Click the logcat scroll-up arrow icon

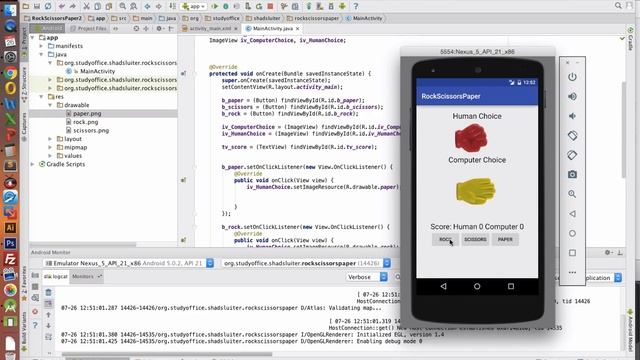[48, 315]
